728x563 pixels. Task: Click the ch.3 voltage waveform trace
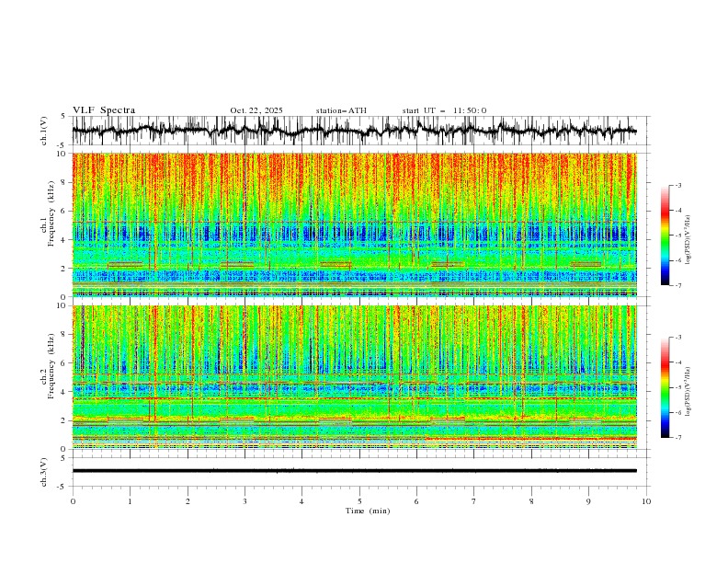[354, 471]
